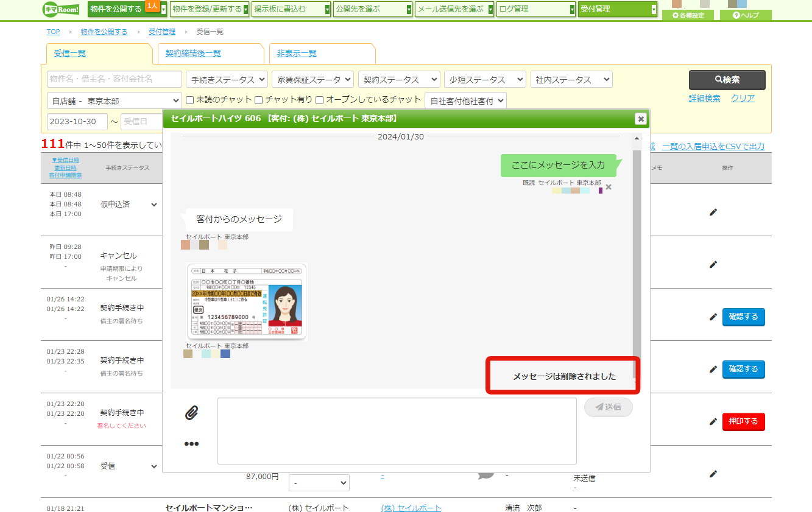Click the 送信 send button
The image size is (812, 512).
[609, 407]
